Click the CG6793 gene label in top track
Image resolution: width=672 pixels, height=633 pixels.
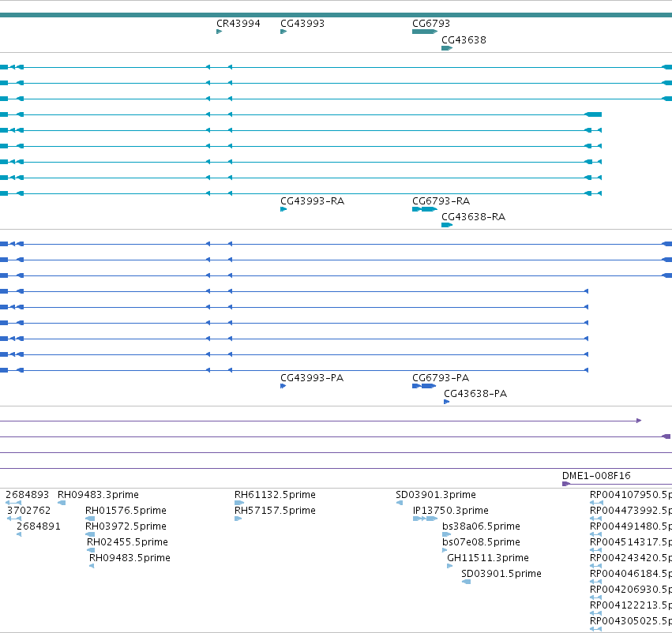pyautogui.click(x=431, y=24)
